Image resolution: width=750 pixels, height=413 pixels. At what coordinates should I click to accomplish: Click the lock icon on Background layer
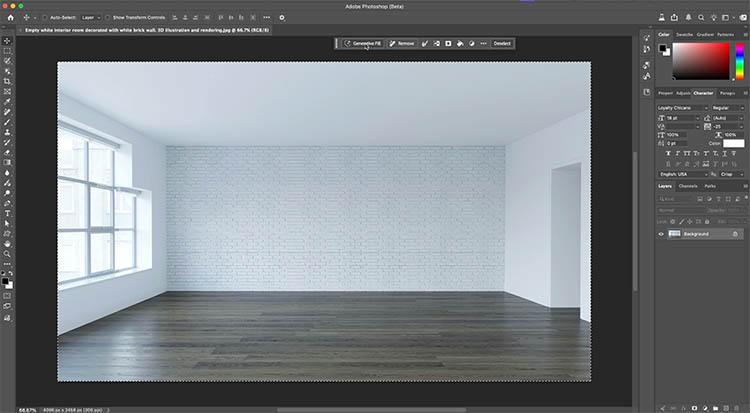pyautogui.click(x=736, y=234)
